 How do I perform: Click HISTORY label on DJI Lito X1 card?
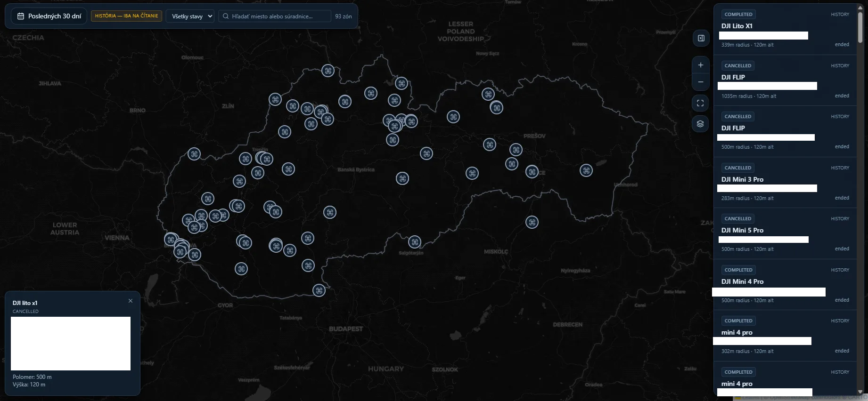point(840,15)
